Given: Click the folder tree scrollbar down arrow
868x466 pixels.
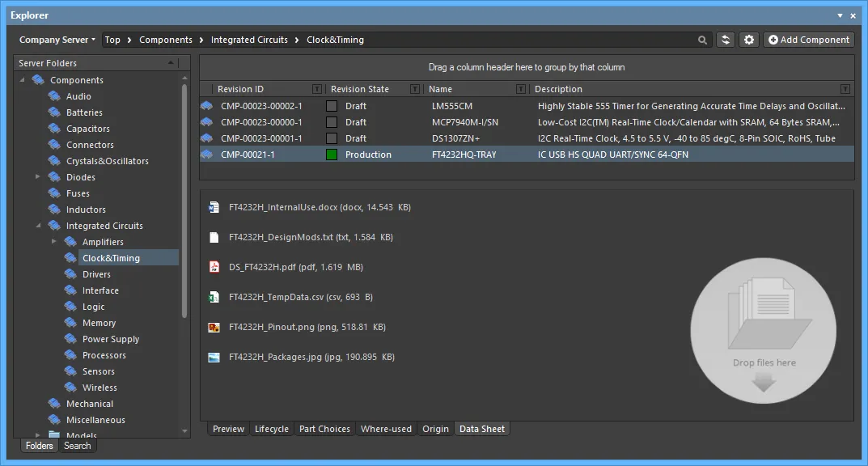Looking at the screenshot, I should click(x=185, y=431).
